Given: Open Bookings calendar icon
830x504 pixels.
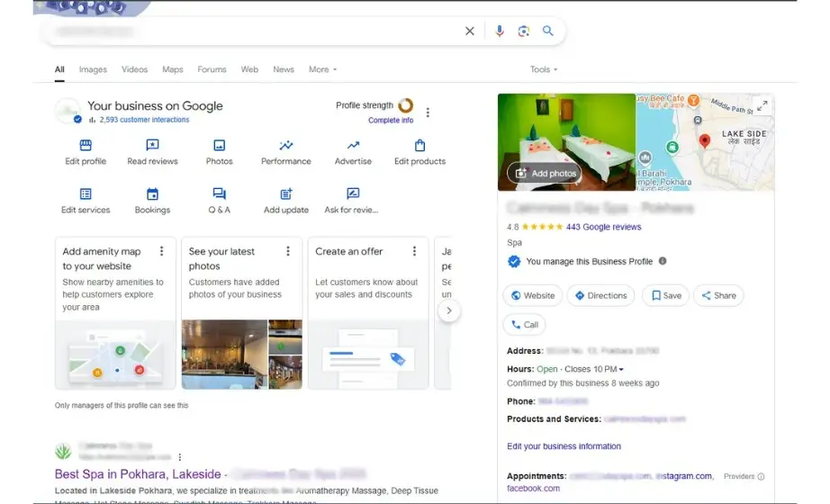Looking at the screenshot, I should click(x=152, y=194).
